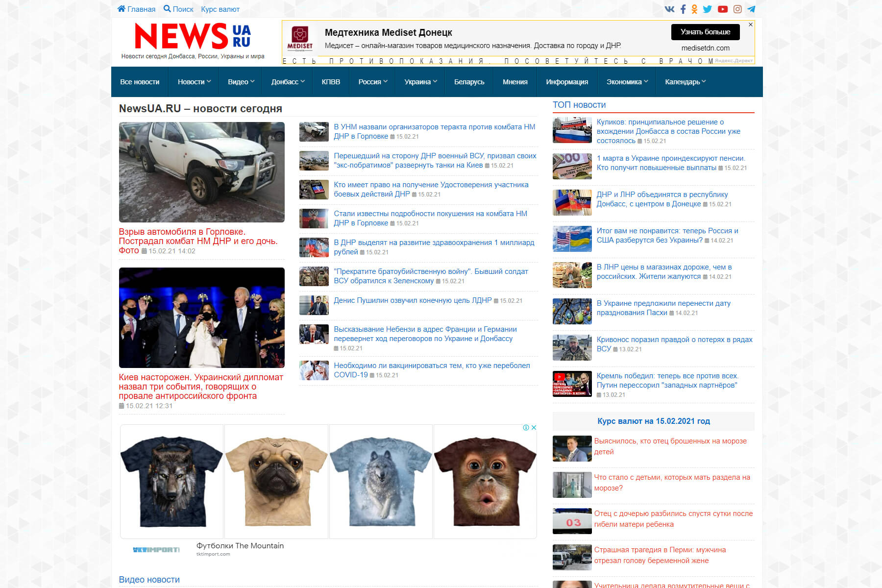Open В ЛНР цены в магазинах article

coord(664,271)
